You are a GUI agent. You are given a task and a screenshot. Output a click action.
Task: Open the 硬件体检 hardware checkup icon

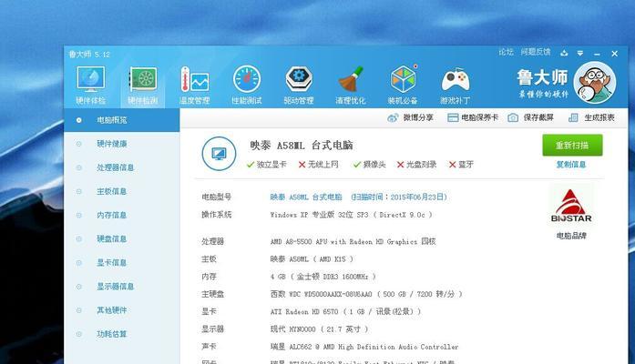[91, 80]
